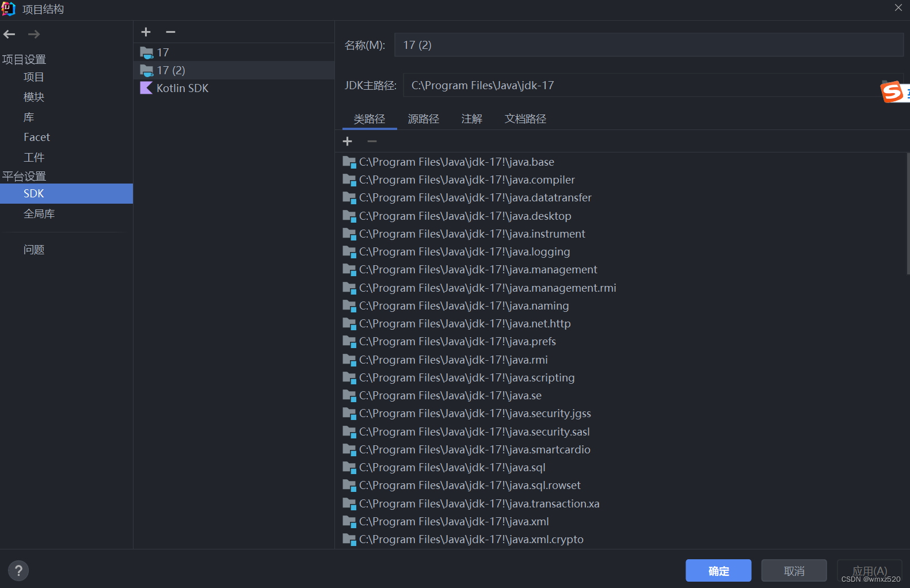Add a new SDK with plus icon
Viewport: 910px width, 588px height.
tap(146, 32)
